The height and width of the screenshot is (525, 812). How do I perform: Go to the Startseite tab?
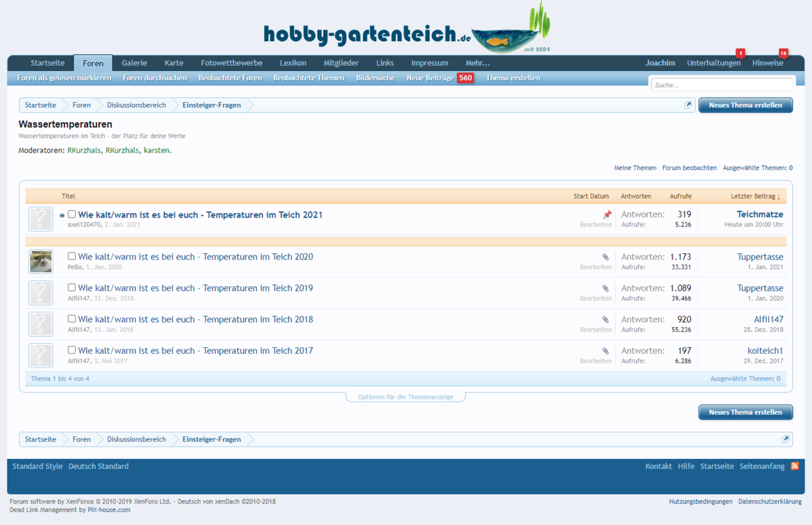click(47, 63)
